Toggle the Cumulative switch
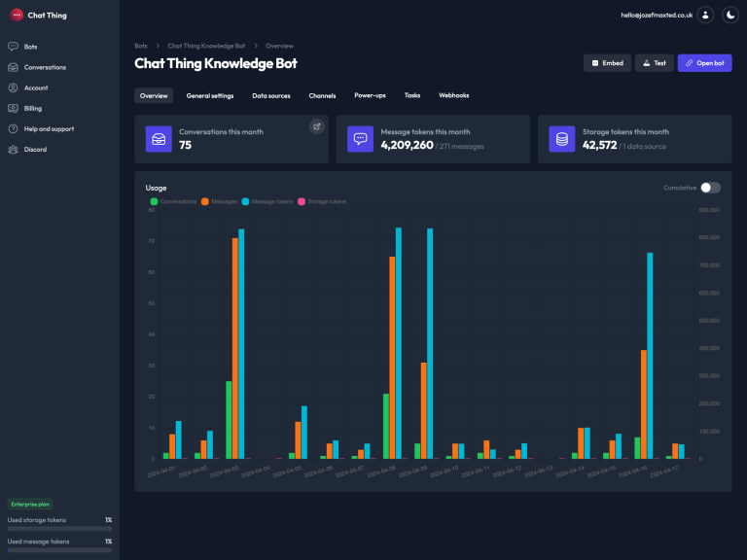Image resolution: width=747 pixels, height=560 pixels. (710, 188)
